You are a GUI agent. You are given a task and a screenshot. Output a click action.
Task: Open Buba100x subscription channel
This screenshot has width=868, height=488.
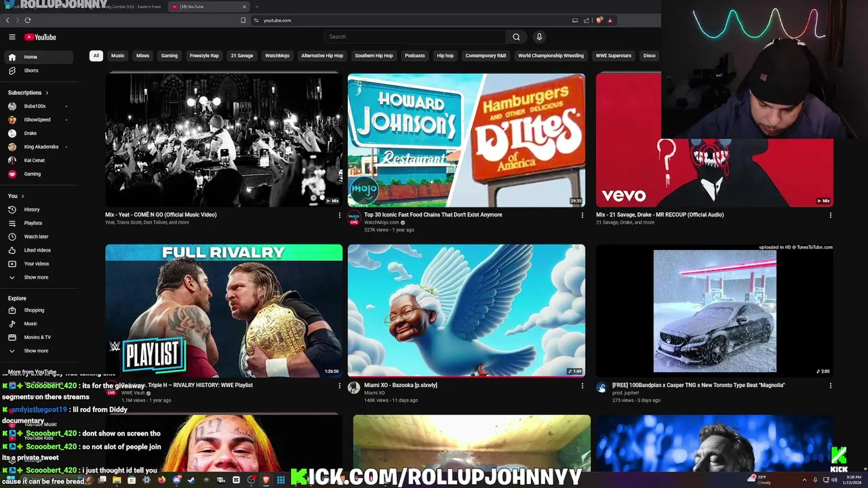point(39,106)
